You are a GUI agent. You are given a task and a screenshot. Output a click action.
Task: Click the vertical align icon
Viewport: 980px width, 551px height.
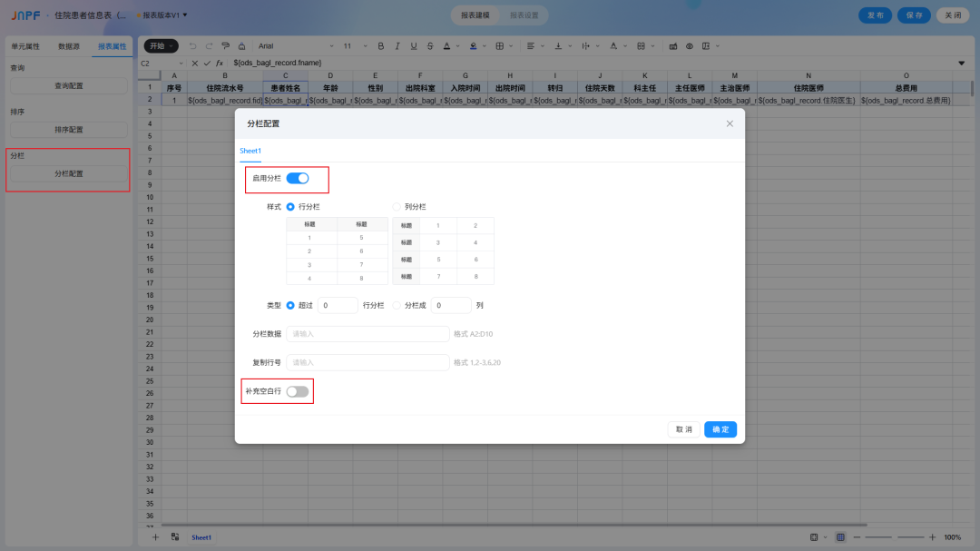click(558, 46)
